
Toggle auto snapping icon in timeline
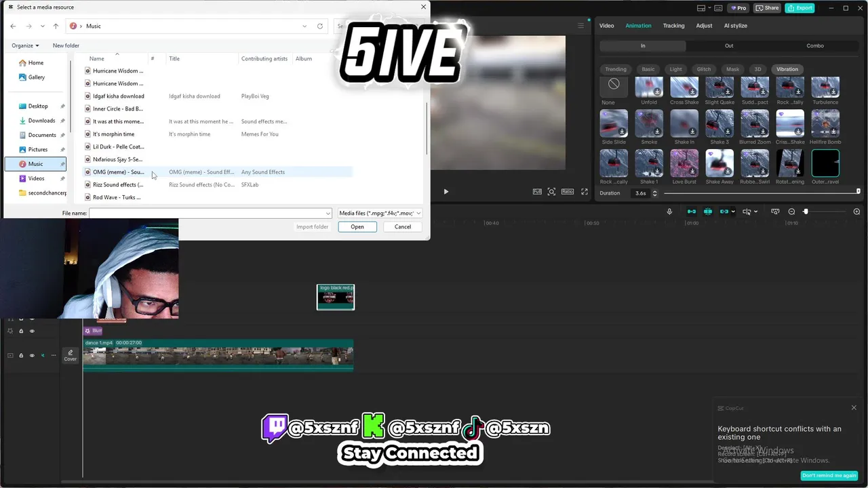click(x=708, y=211)
